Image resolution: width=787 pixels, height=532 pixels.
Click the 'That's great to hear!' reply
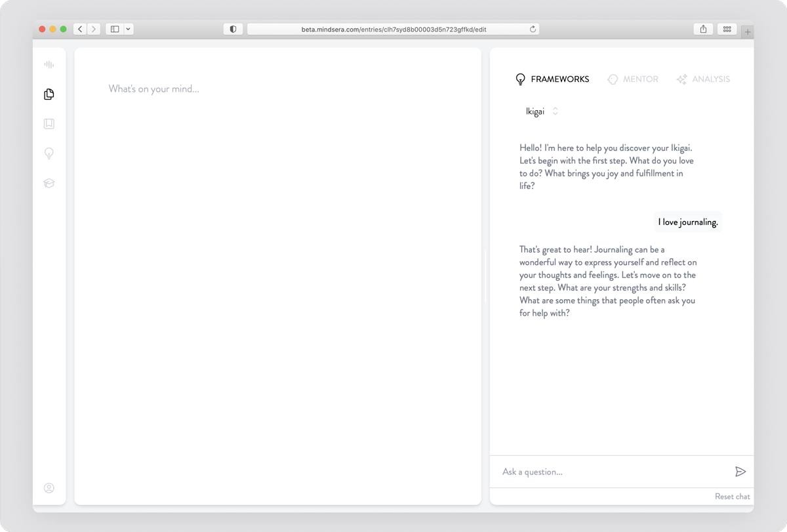click(x=608, y=281)
